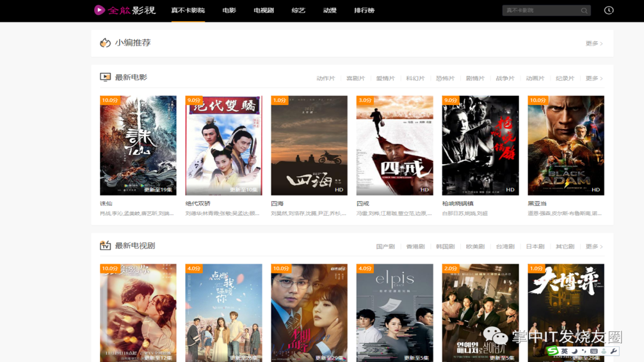Select the 台湾剧 TV category
644x362 pixels.
coord(505,247)
